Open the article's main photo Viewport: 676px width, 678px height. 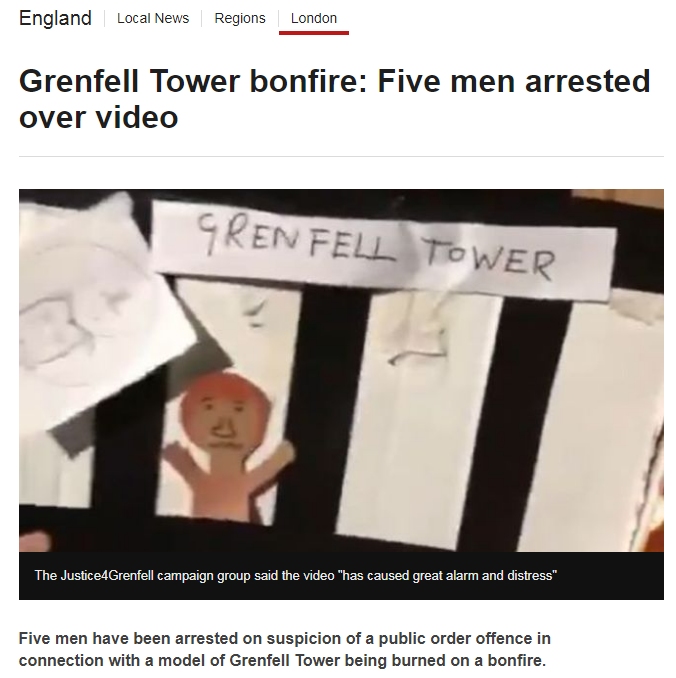click(341, 370)
